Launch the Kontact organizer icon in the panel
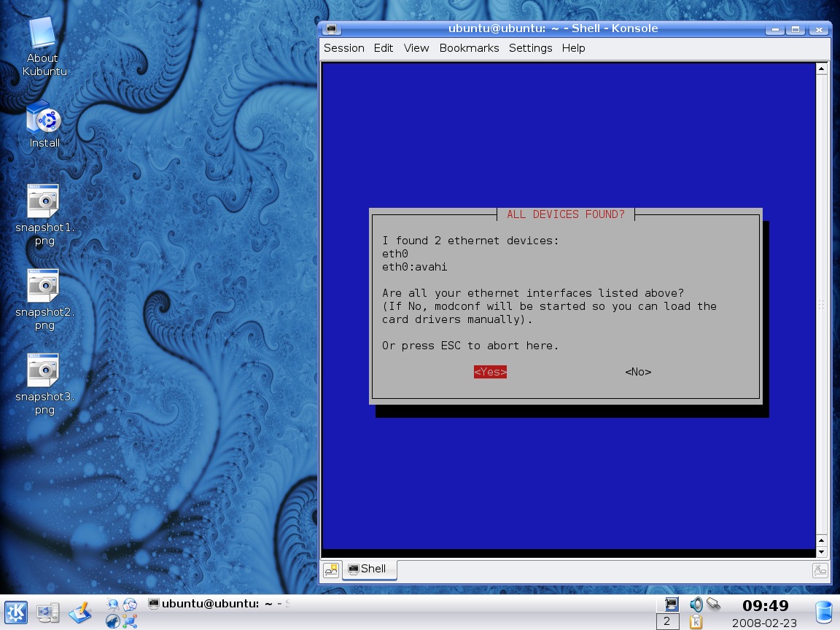The height and width of the screenshot is (630, 840). click(x=130, y=604)
